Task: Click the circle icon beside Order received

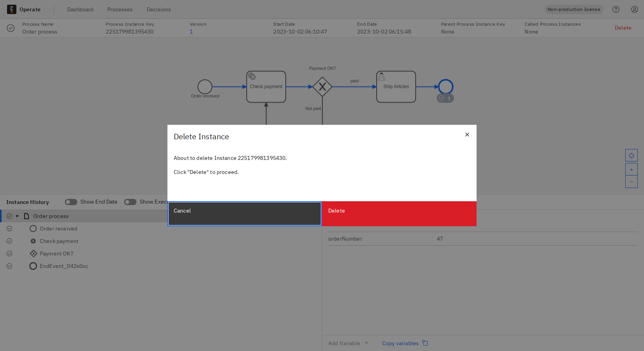Action: (33, 229)
